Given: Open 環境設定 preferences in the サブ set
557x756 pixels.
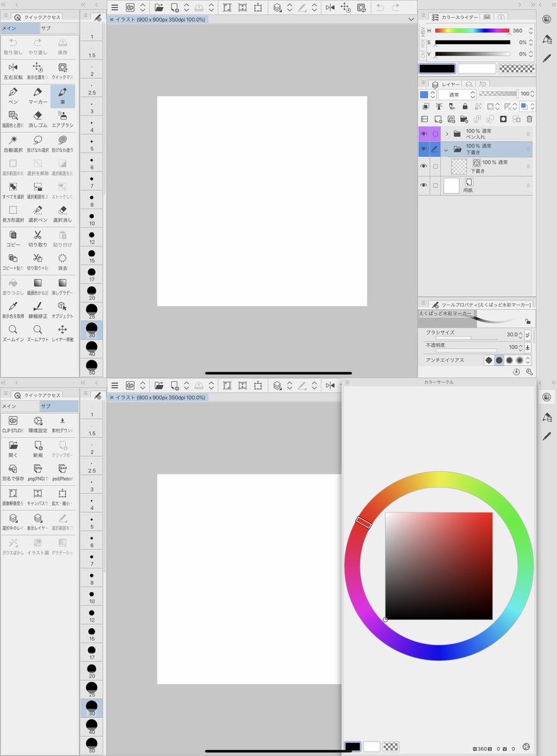Looking at the screenshot, I should [37, 425].
